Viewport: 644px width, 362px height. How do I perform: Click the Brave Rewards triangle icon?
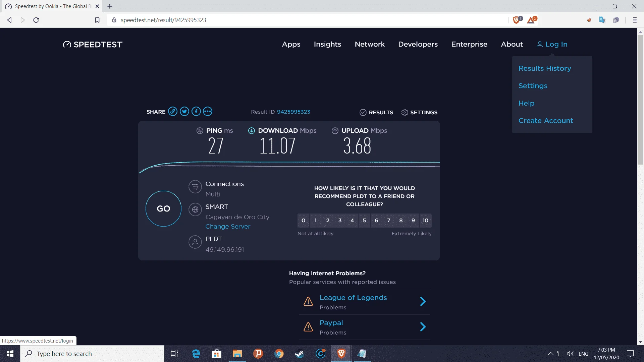tap(532, 20)
